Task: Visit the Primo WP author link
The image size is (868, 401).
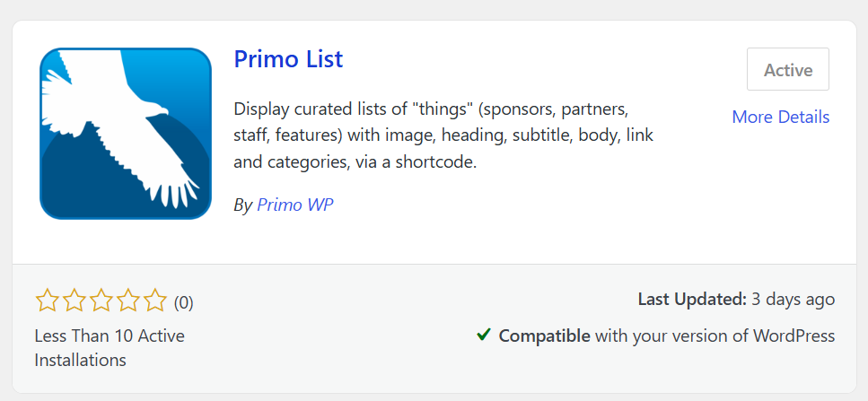Action: (295, 205)
